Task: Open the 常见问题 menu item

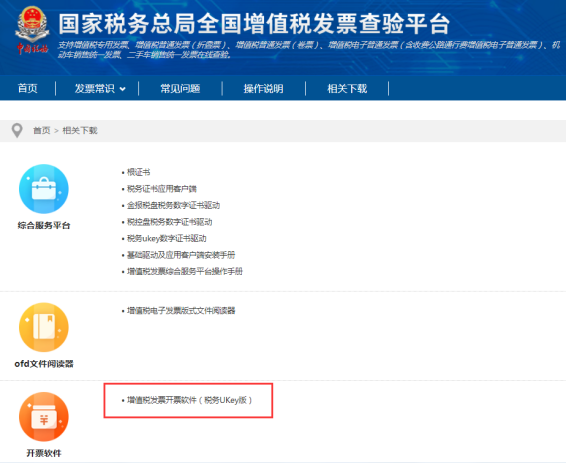Action: tap(180, 88)
